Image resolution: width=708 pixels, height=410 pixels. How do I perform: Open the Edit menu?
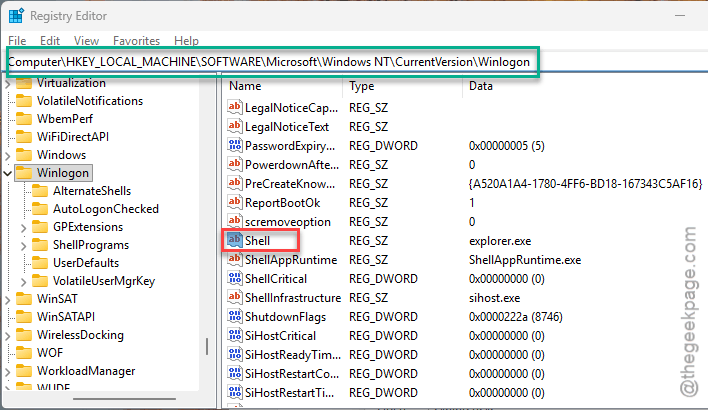click(x=50, y=41)
